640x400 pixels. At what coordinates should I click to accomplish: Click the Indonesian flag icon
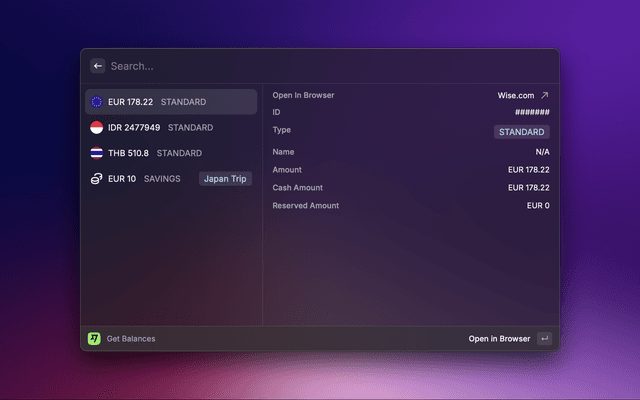point(96,128)
